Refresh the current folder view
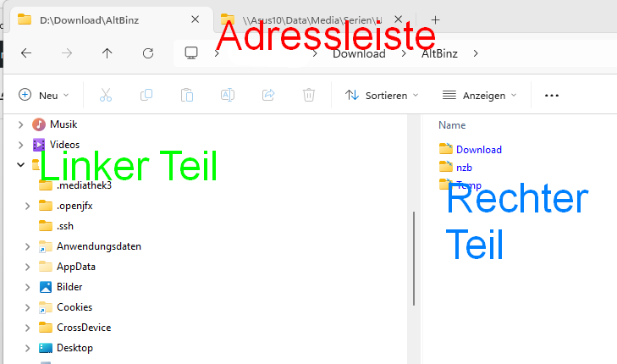 click(148, 53)
